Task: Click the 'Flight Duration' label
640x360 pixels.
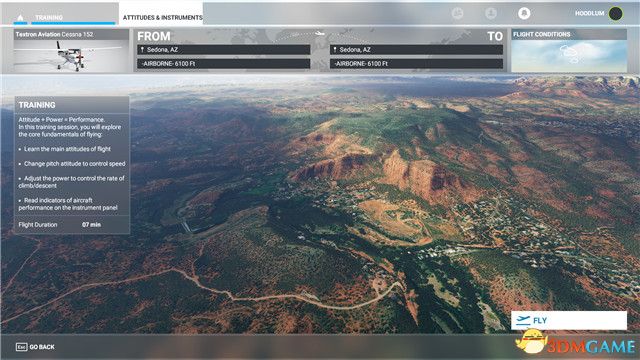Action: [x=38, y=224]
